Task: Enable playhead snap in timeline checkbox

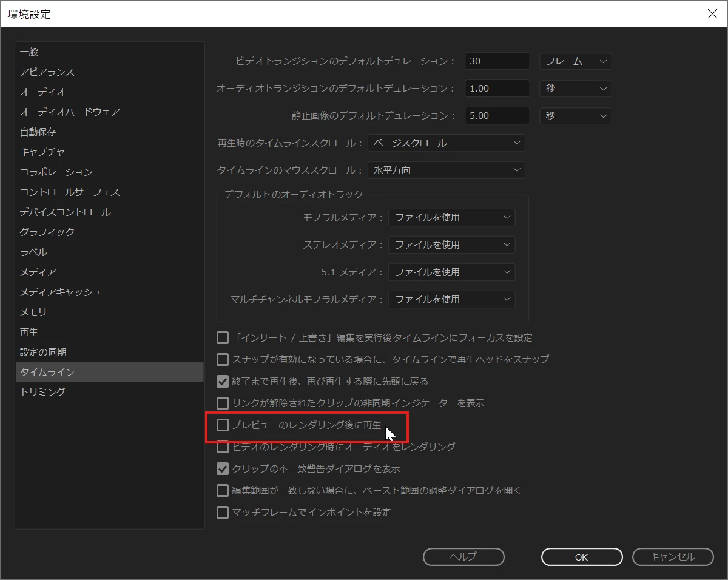Action: point(223,359)
